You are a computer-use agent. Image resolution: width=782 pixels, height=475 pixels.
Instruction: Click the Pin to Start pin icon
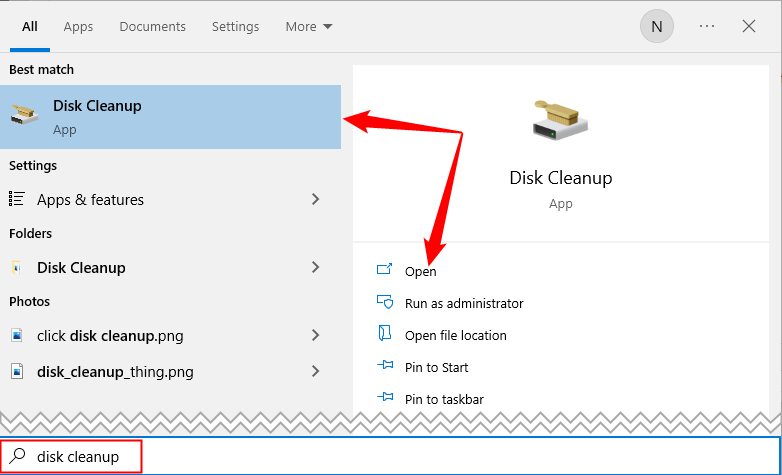pos(384,367)
